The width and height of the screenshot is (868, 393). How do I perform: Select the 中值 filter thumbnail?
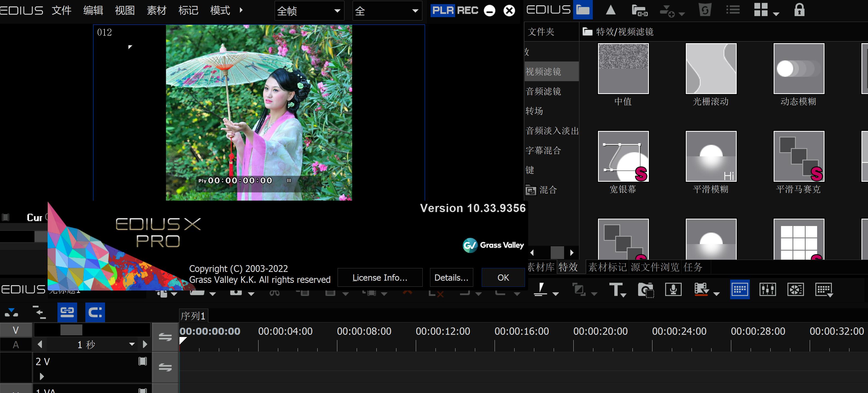click(623, 69)
